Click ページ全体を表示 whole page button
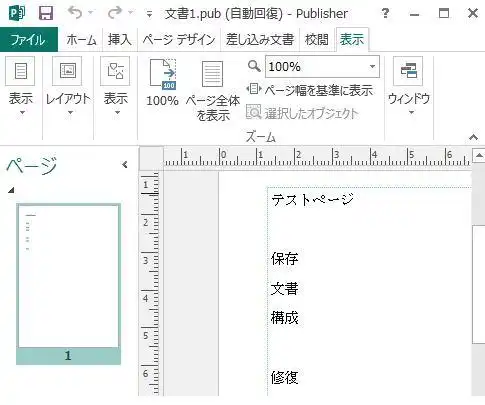This screenshot has width=485, height=405. pos(213,90)
